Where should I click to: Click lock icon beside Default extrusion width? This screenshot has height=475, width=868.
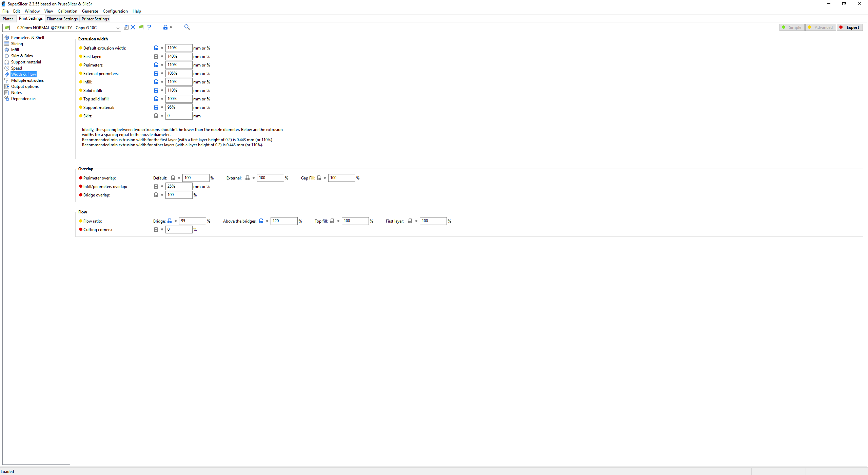tap(156, 48)
